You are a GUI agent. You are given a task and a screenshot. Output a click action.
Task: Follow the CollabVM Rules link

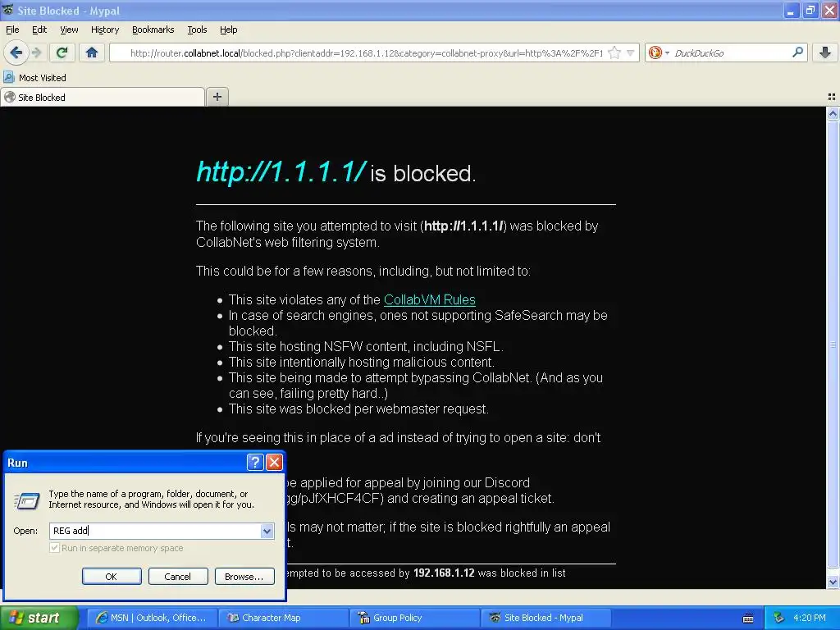[x=430, y=299]
